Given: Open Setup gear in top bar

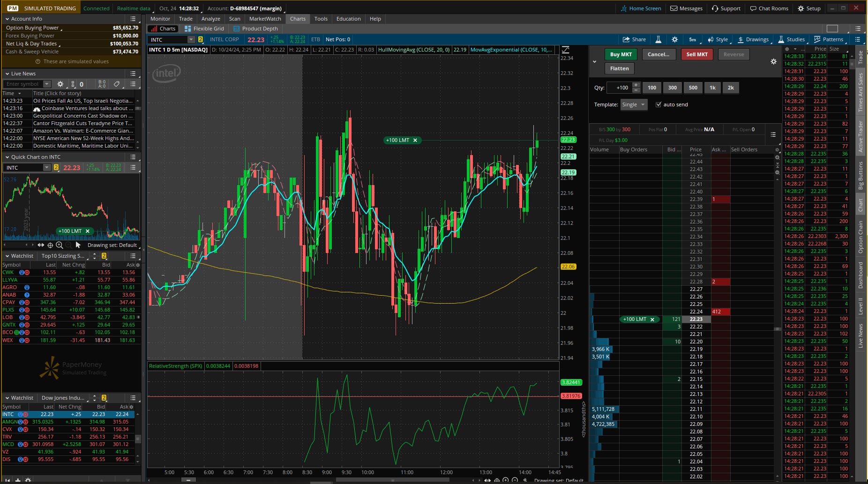Looking at the screenshot, I should (x=809, y=8).
